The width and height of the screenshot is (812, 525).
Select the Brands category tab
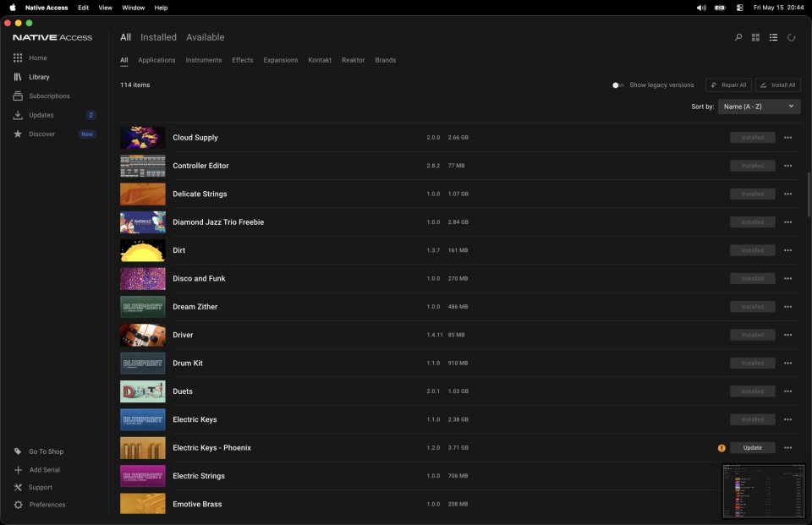pos(386,60)
